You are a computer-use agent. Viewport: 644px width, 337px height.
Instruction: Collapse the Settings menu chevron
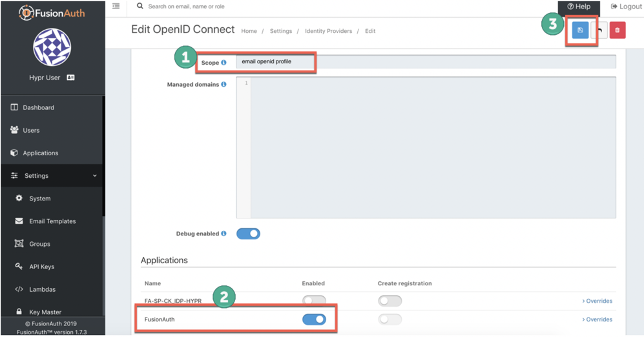(95, 176)
